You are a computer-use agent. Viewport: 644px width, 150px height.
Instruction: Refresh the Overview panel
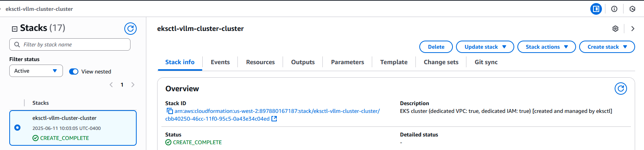coord(621,89)
